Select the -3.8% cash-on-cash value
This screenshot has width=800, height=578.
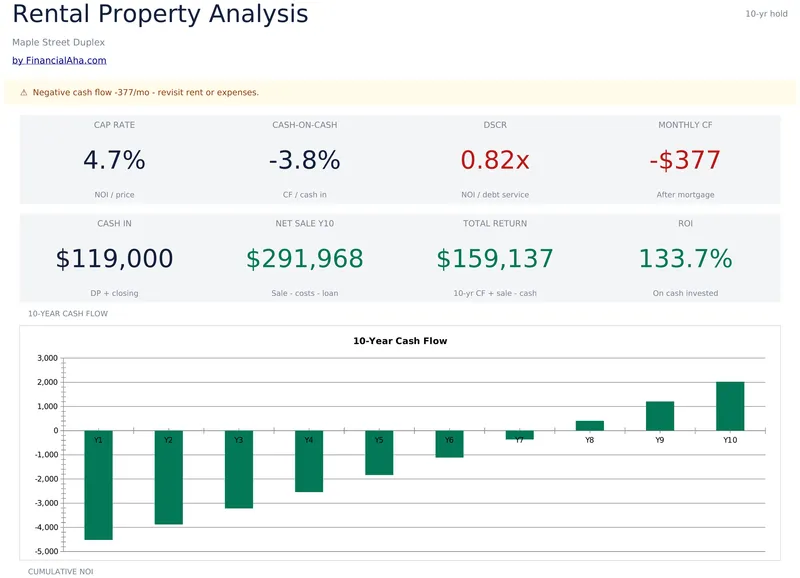point(305,160)
